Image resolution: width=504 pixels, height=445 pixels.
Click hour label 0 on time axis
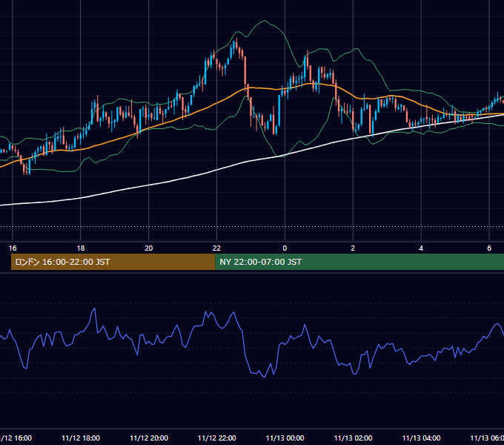pos(285,248)
